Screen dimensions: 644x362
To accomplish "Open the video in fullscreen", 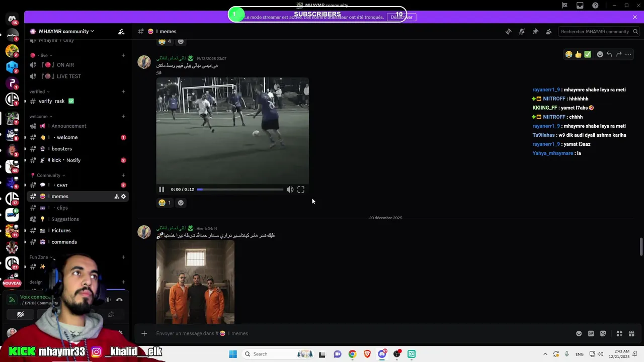I will [x=301, y=190].
